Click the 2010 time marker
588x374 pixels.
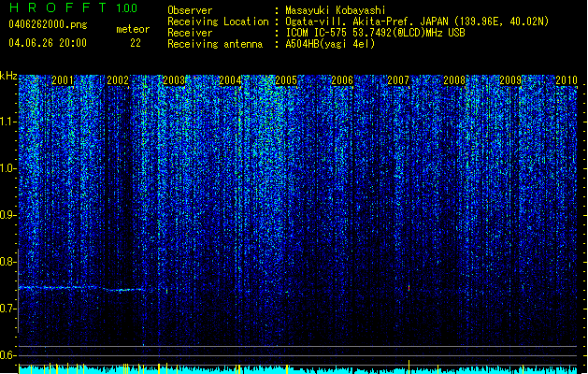(x=566, y=79)
